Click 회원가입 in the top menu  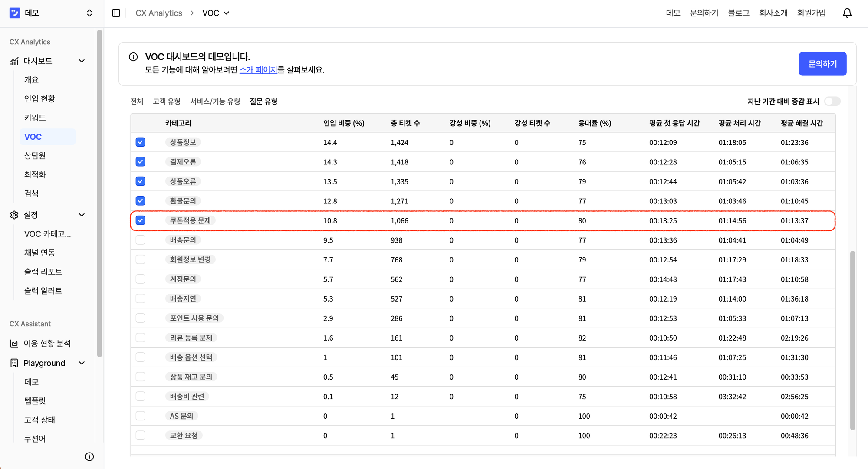coord(811,13)
